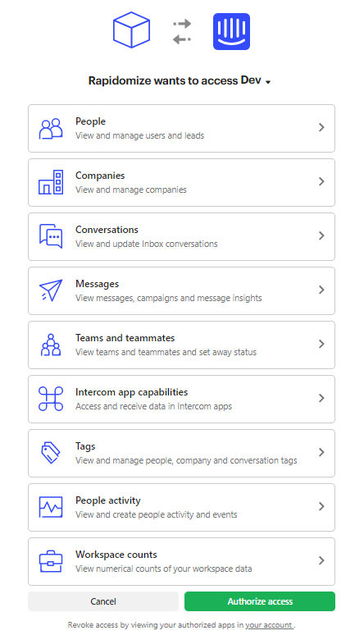Click the 'Conversations' title text
Image resolution: width=364 pixels, height=635 pixels.
tap(107, 230)
